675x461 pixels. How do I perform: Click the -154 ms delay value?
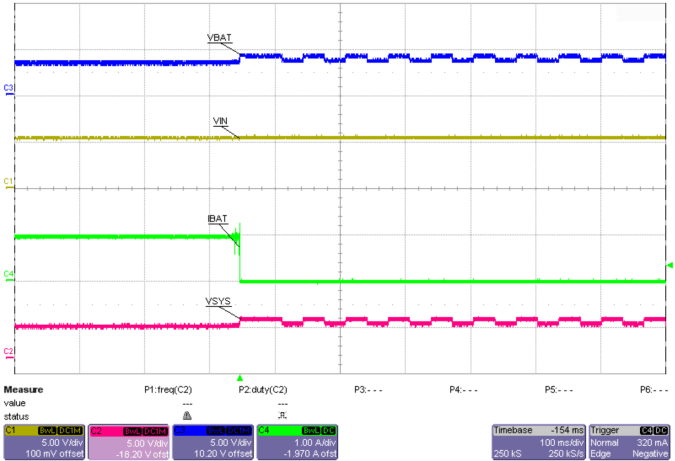coord(567,430)
